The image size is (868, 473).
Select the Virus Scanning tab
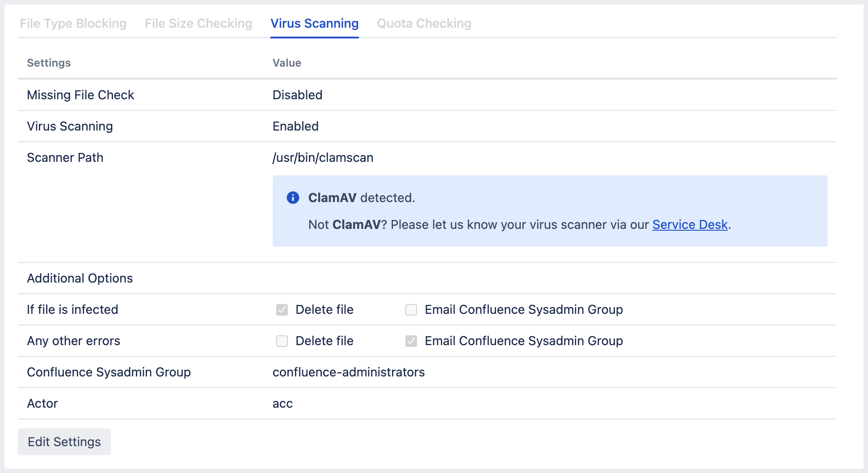tap(314, 23)
